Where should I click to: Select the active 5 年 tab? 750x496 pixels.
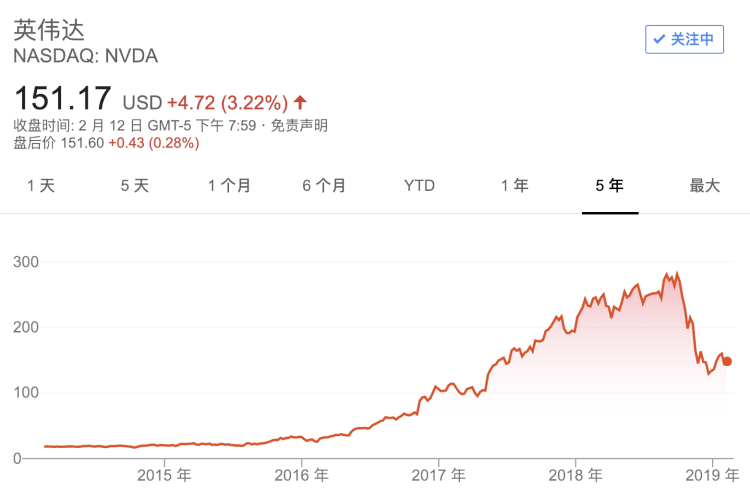pos(609,186)
